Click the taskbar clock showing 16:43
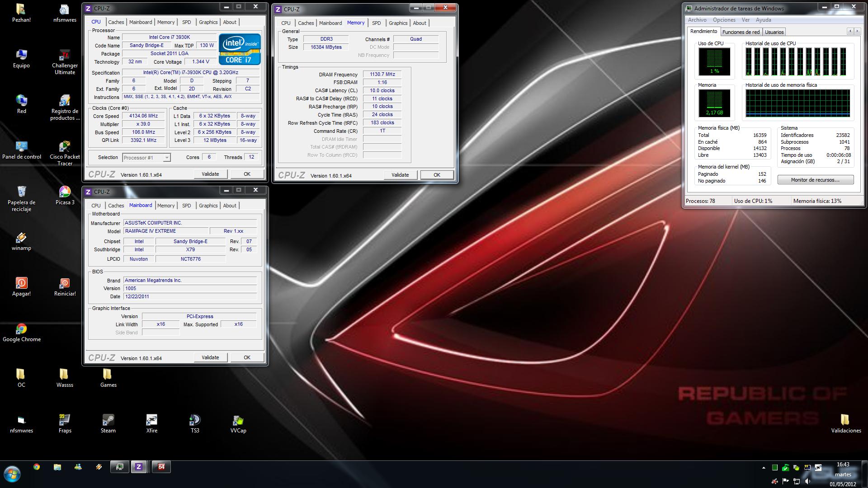The image size is (868, 488). coord(843,465)
